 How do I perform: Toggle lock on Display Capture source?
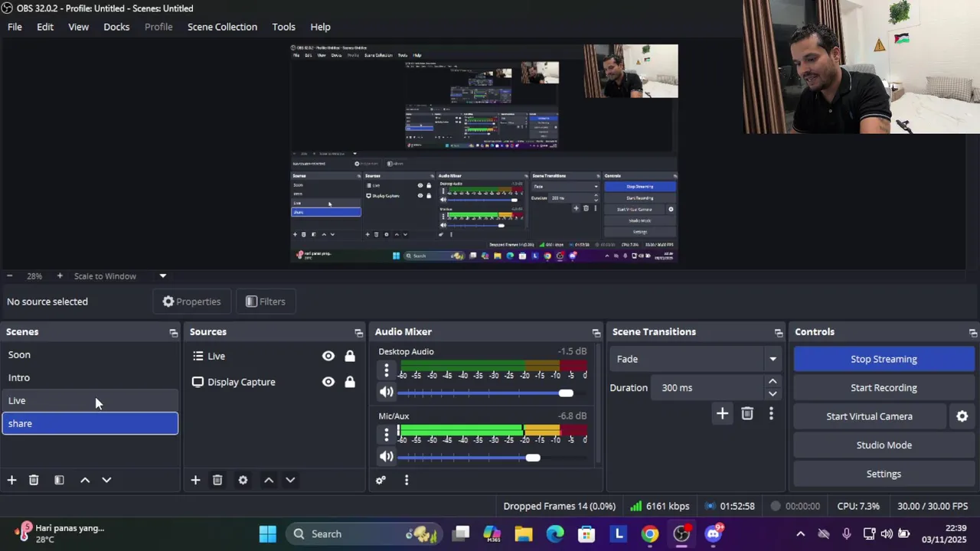(x=350, y=382)
